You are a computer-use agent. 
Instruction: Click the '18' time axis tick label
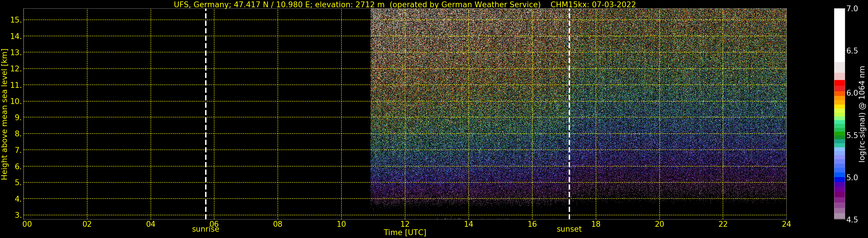[x=596, y=224]
